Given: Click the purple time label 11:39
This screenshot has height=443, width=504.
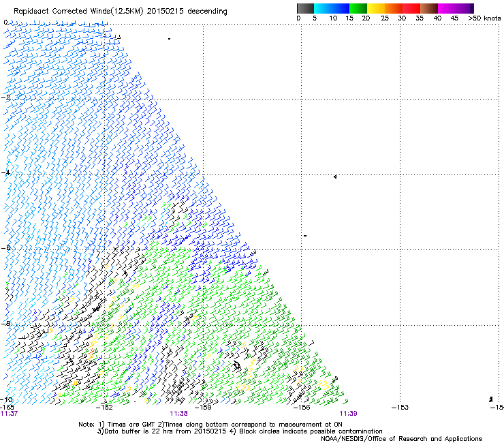Looking at the screenshot, I should pos(348,414).
